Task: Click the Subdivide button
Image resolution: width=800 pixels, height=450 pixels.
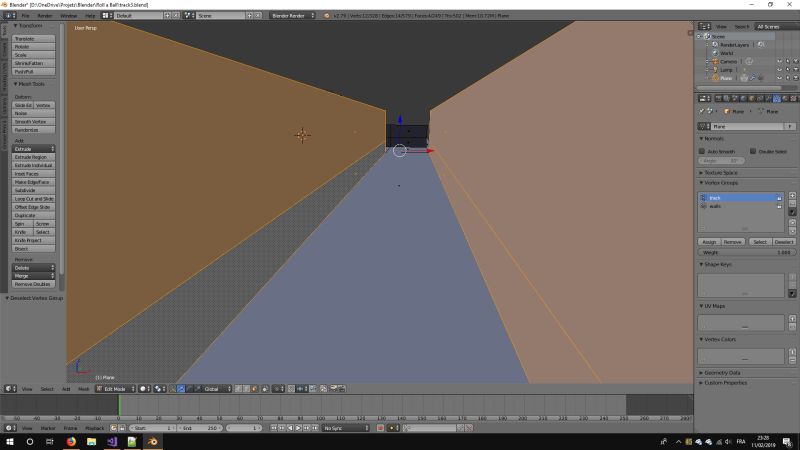Action: pos(34,190)
